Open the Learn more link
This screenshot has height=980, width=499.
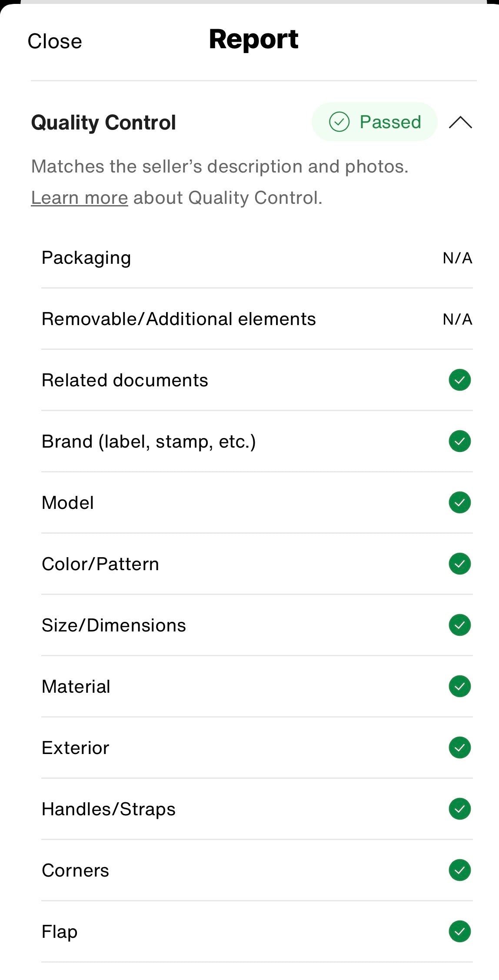[80, 198]
